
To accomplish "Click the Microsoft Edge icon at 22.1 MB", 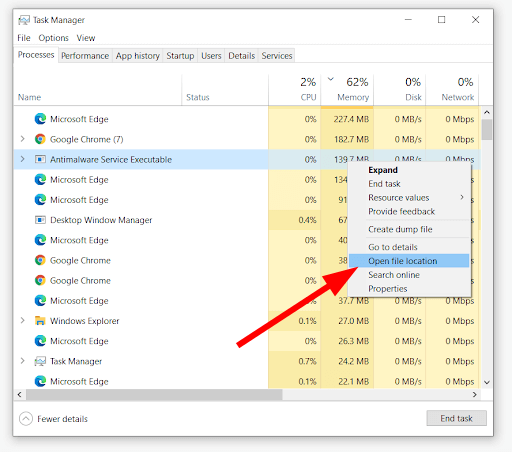I will (40, 381).
